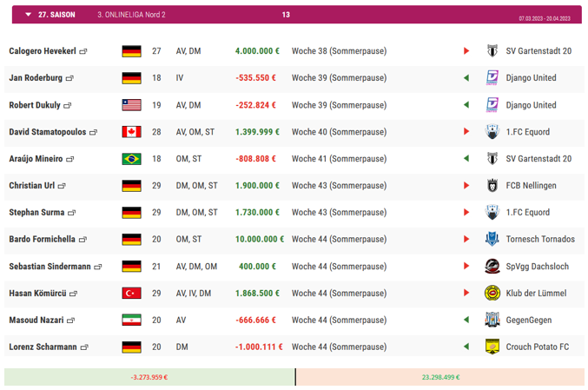The image size is (588, 390).
Task: Open player Sebastian Sindermann
Action: [x=50, y=267]
